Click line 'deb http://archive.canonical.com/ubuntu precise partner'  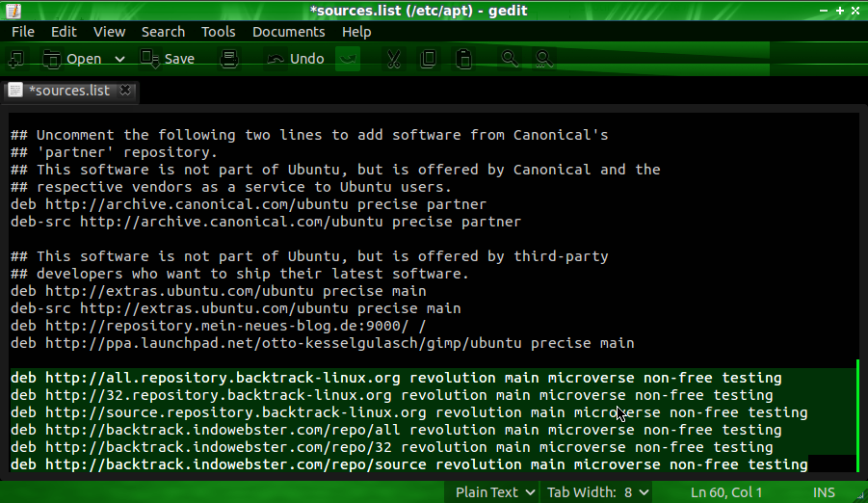coord(248,204)
